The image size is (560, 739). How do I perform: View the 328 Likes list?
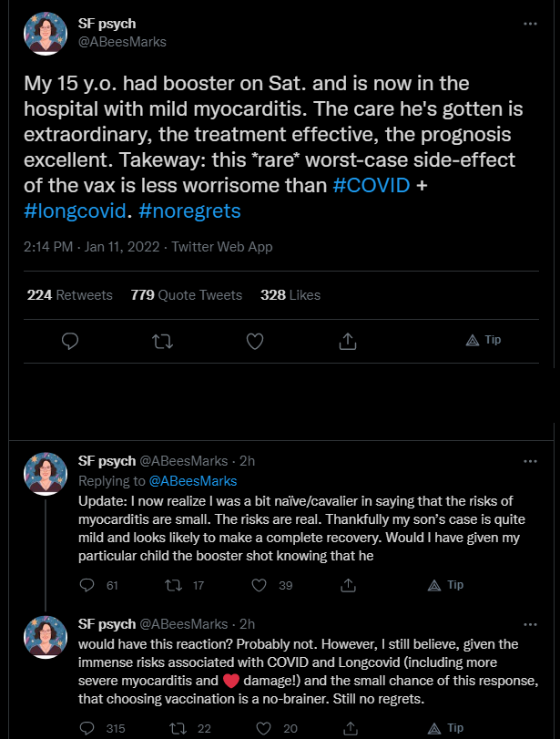pos(290,295)
